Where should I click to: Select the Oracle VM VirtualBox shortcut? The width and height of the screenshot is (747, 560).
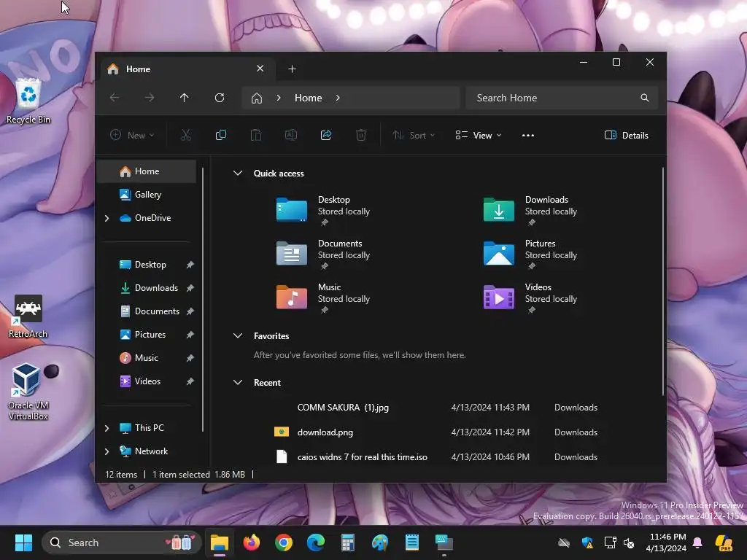pyautogui.click(x=28, y=392)
